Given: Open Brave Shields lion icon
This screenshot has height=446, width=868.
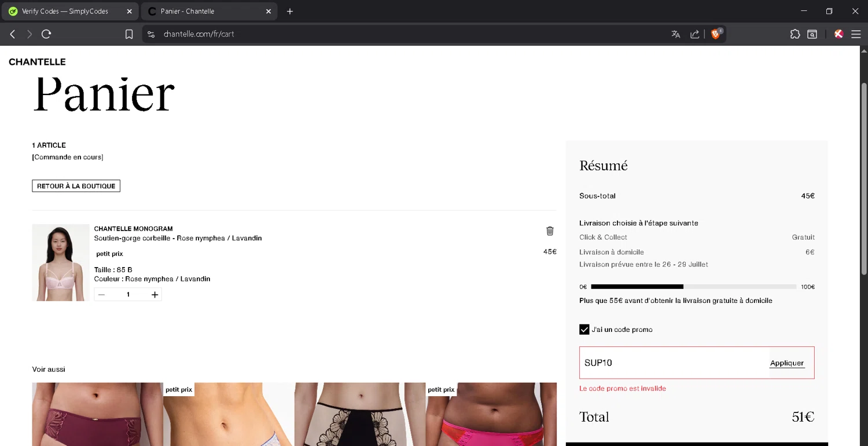Looking at the screenshot, I should pyautogui.click(x=716, y=34).
